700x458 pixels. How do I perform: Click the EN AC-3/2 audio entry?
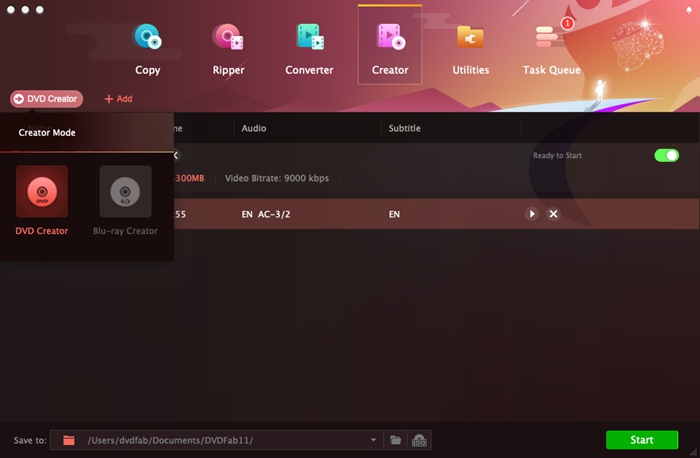(x=266, y=214)
